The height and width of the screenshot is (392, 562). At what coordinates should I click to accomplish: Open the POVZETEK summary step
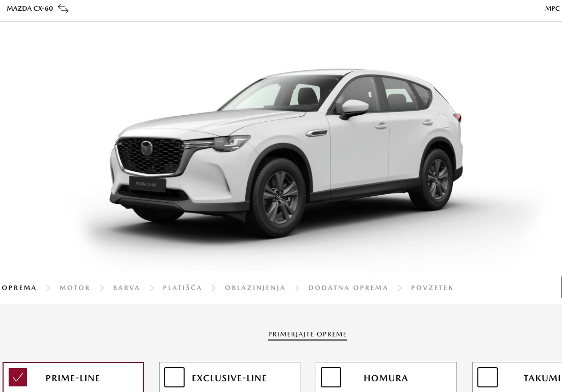pos(432,288)
